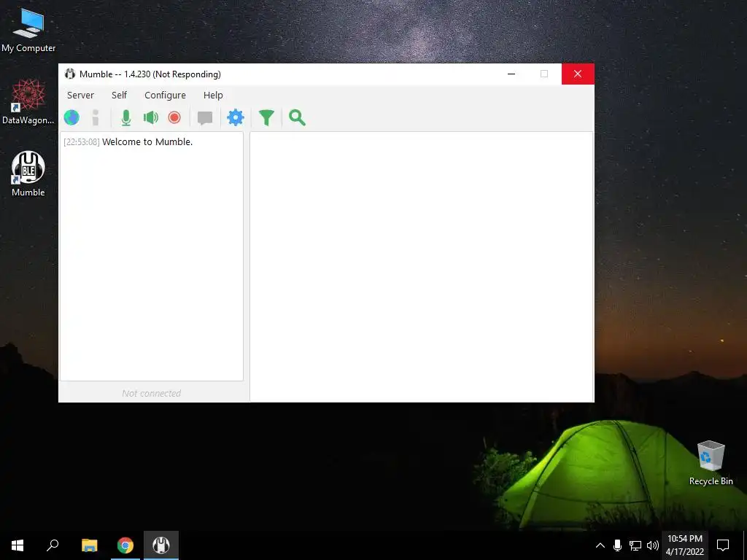
Task: Select the My Computer desktop icon
Action: [x=28, y=30]
